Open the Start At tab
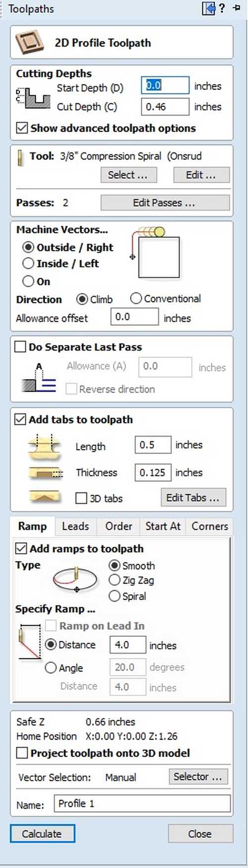248x868 pixels. pos(163,526)
